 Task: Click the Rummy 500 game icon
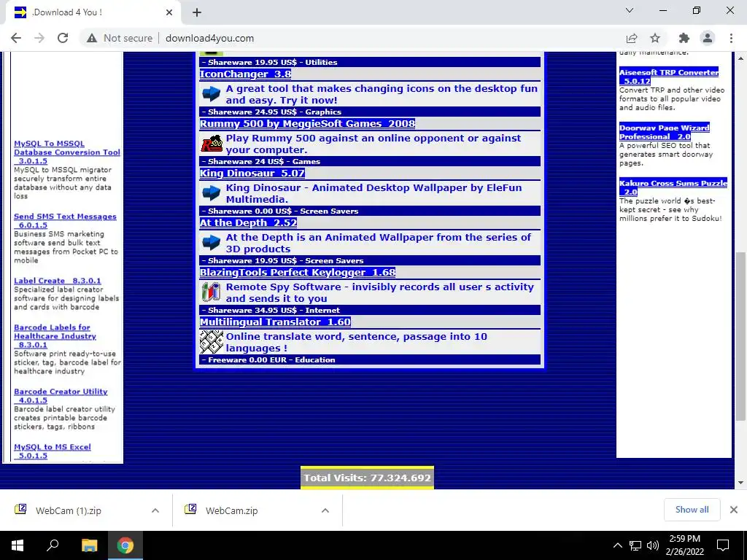[x=211, y=144]
